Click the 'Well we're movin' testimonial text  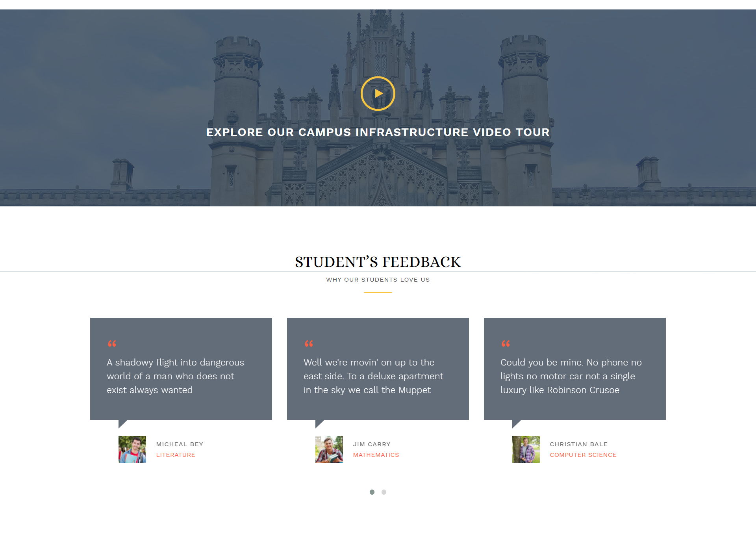point(373,376)
